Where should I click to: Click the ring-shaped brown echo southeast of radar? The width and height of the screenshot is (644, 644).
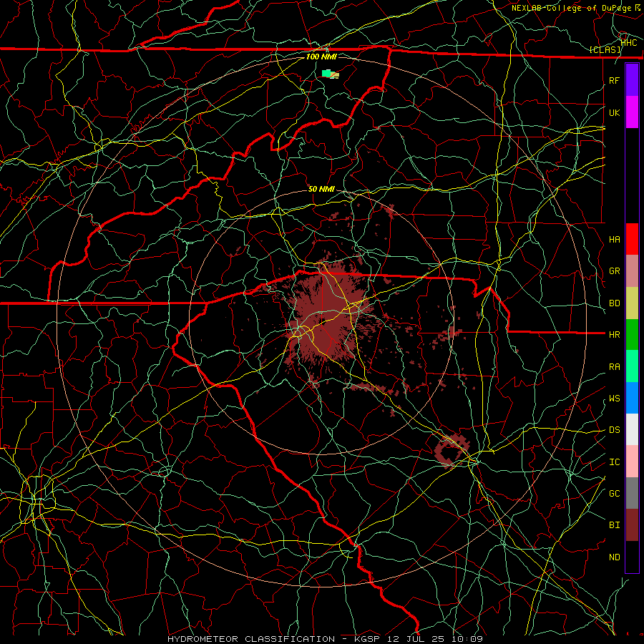pyautogui.click(x=452, y=450)
